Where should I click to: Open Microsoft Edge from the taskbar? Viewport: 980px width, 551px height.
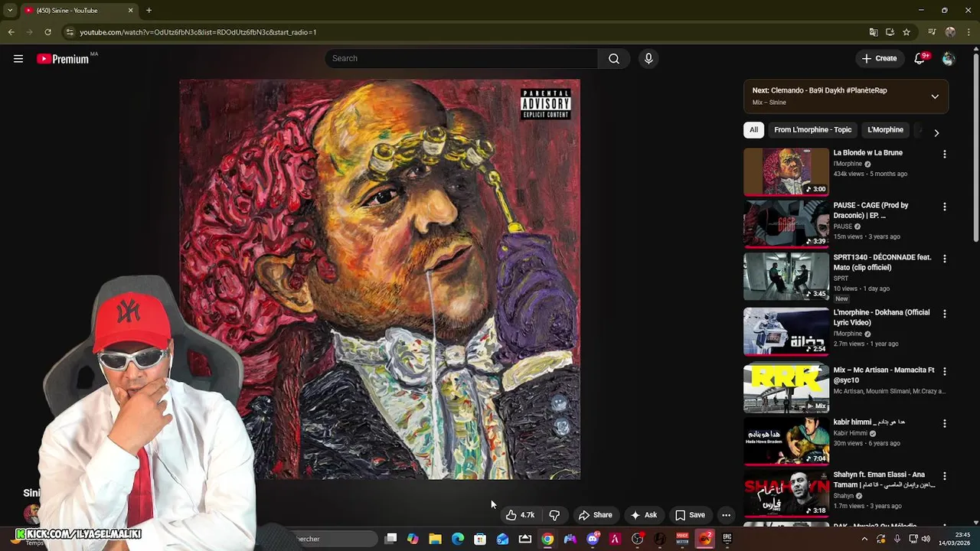pos(458,539)
